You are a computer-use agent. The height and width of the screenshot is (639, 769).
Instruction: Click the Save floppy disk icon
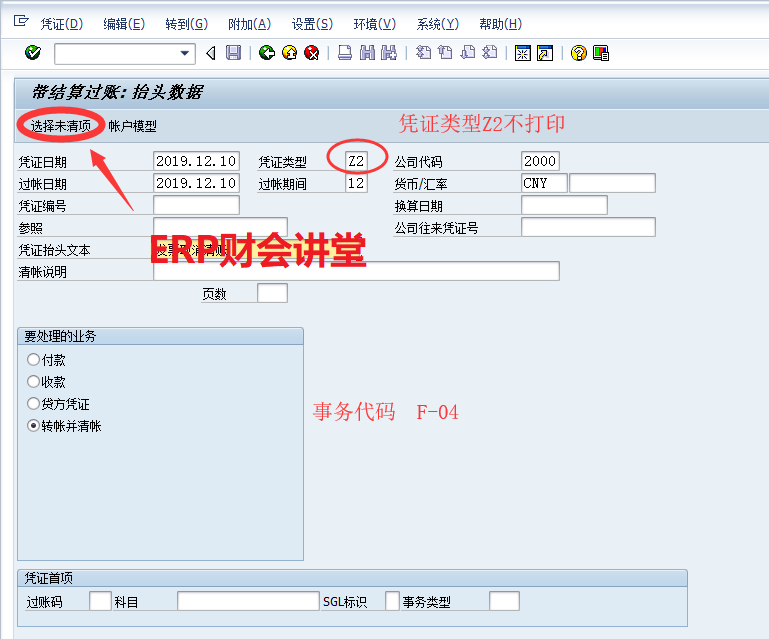(233, 53)
